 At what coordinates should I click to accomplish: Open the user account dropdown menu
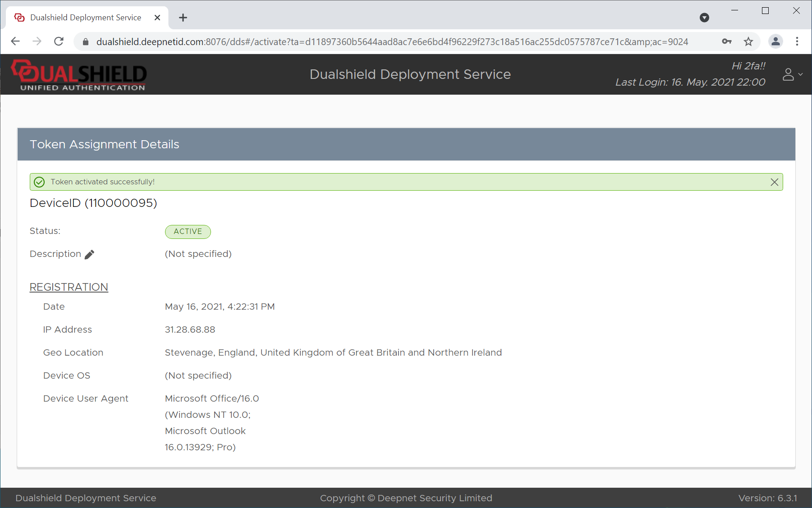[x=792, y=74]
